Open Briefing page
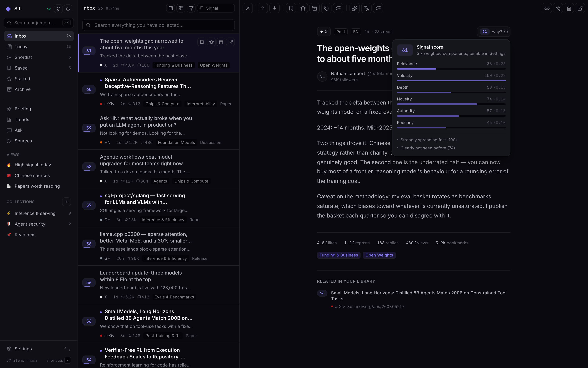 [x=39, y=109]
